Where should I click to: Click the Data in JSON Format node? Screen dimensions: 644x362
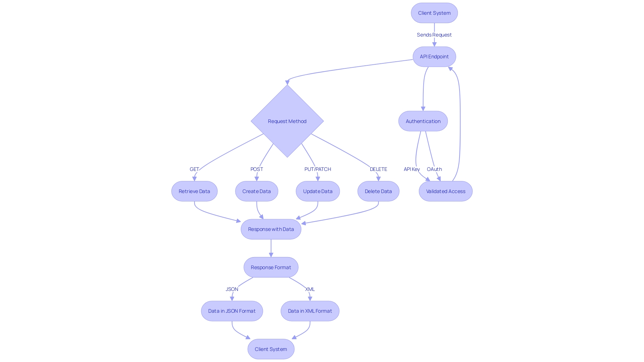click(232, 311)
